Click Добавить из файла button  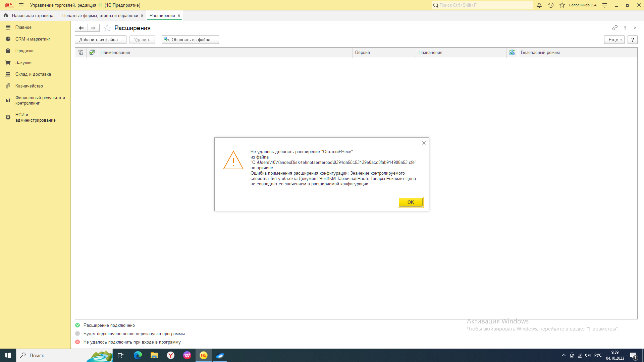[x=100, y=40]
